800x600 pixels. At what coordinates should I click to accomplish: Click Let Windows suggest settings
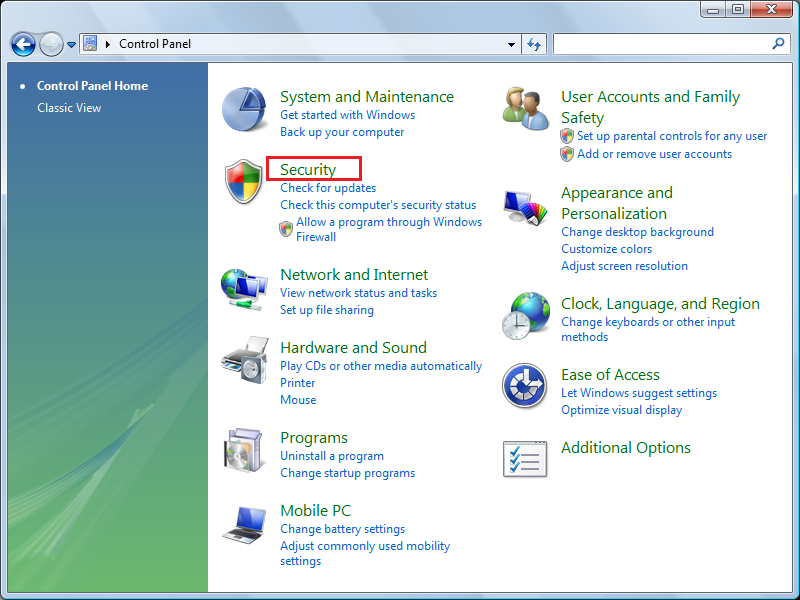click(x=639, y=393)
